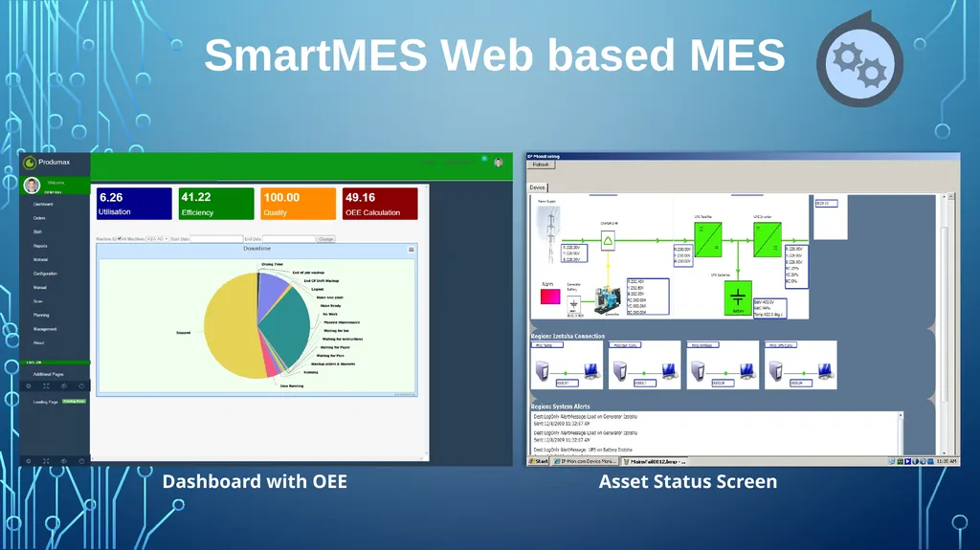This screenshot has width=980, height=550.
Task: Click settings gear at sidebar bottom
Action: [x=28, y=461]
